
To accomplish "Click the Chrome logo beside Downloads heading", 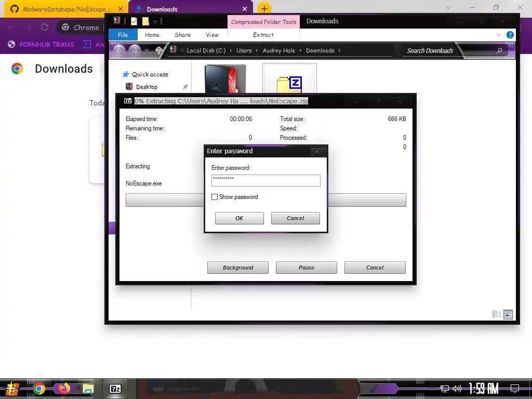I will tap(17, 69).
